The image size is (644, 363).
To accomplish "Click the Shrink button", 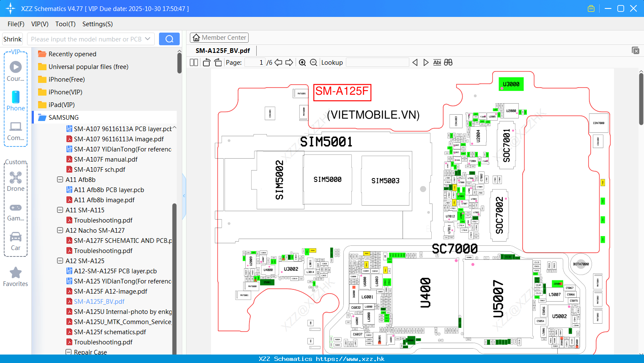I will [12, 39].
